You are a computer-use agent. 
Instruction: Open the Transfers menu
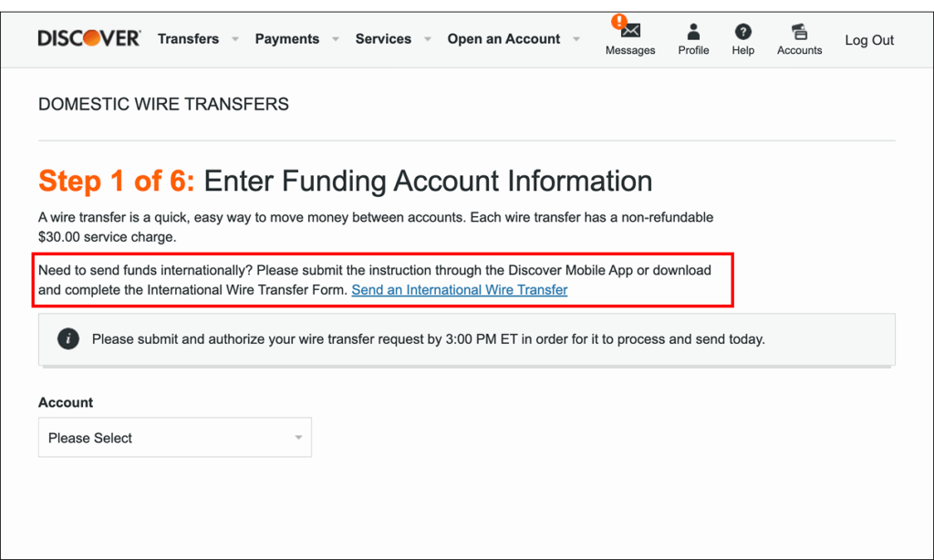click(x=188, y=39)
